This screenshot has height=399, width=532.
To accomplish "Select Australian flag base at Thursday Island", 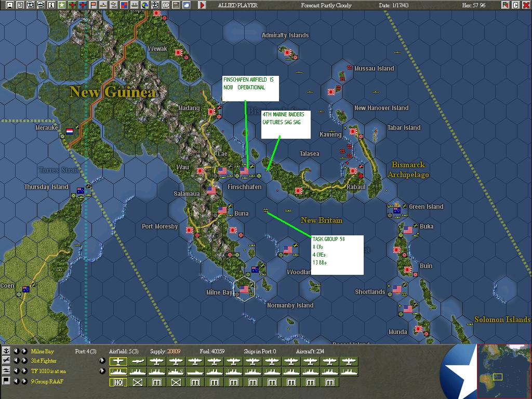I will point(81,190).
